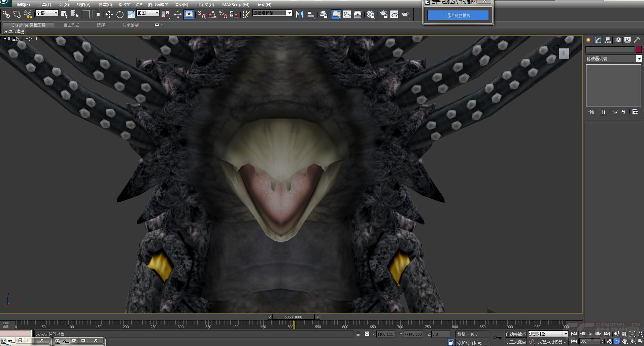Click the Align tool icon
Image resolution: width=644 pixels, height=346 pixels.
coord(311,14)
